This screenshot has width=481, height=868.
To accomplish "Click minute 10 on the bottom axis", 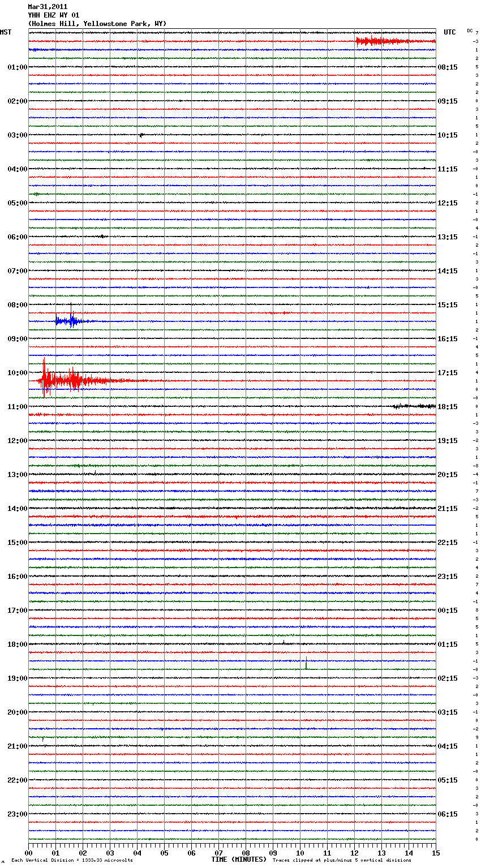I will click(300, 853).
